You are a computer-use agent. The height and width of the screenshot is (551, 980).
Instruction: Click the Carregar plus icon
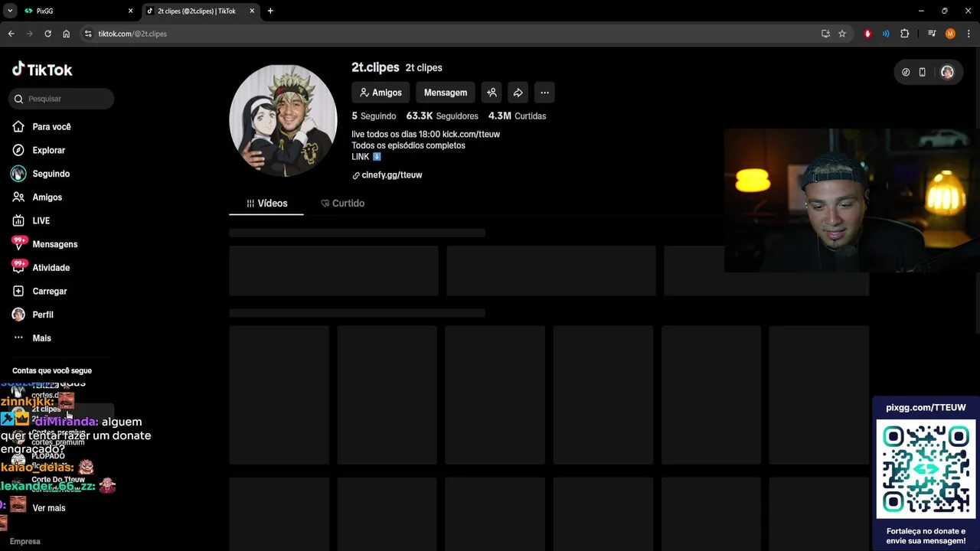pyautogui.click(x=18, y=292)
